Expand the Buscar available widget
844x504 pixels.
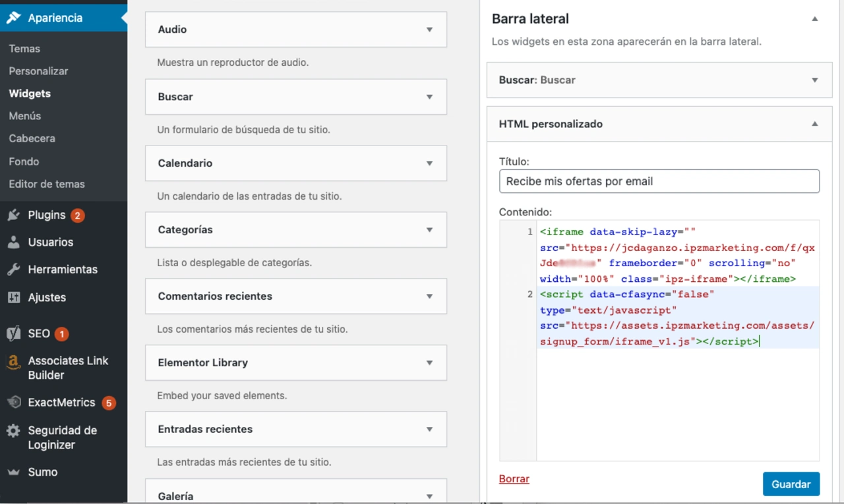coord(429,97)
